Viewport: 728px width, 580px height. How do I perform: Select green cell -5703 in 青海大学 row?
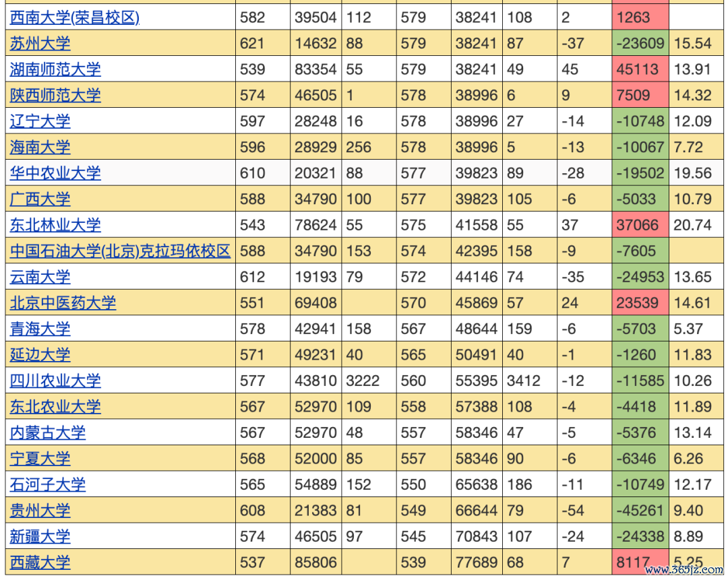coord(640,329)
